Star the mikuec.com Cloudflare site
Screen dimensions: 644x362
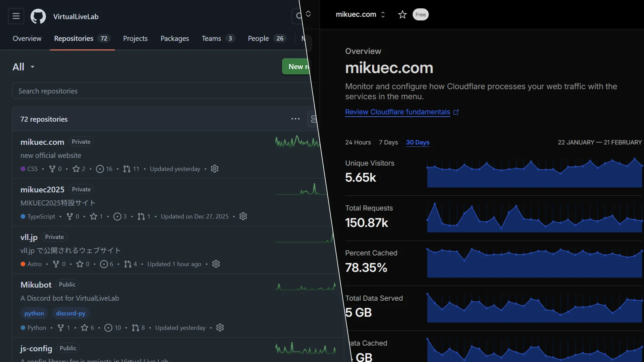[402, 14]
